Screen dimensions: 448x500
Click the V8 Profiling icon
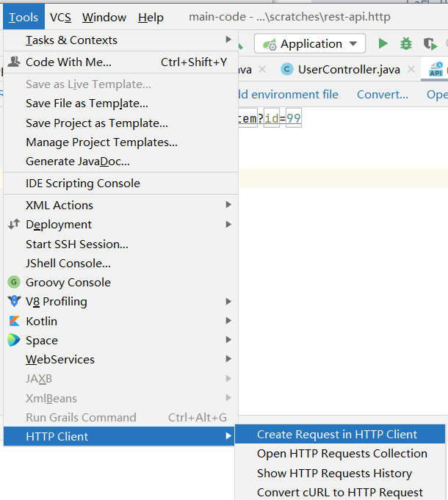[14, 301]
